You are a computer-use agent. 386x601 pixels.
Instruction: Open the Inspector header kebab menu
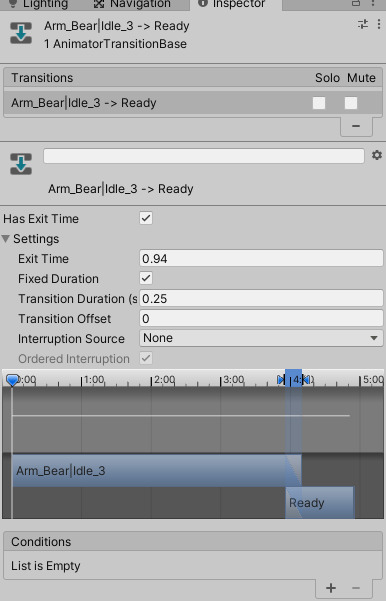point(379,25)
